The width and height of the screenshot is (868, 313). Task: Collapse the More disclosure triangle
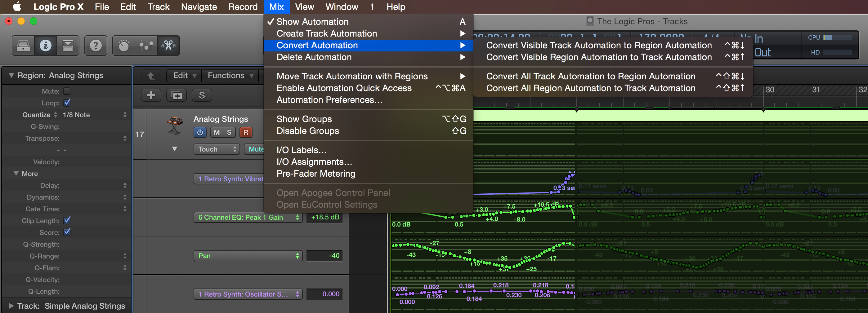[16, 173]
